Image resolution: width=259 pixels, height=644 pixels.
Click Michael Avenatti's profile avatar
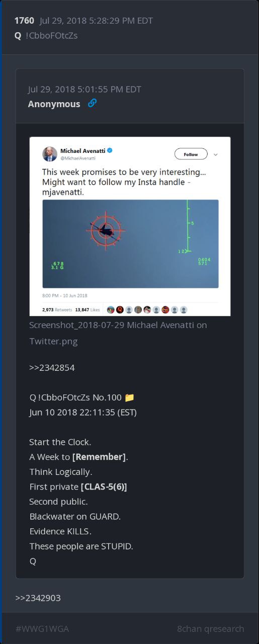point(50,153)
